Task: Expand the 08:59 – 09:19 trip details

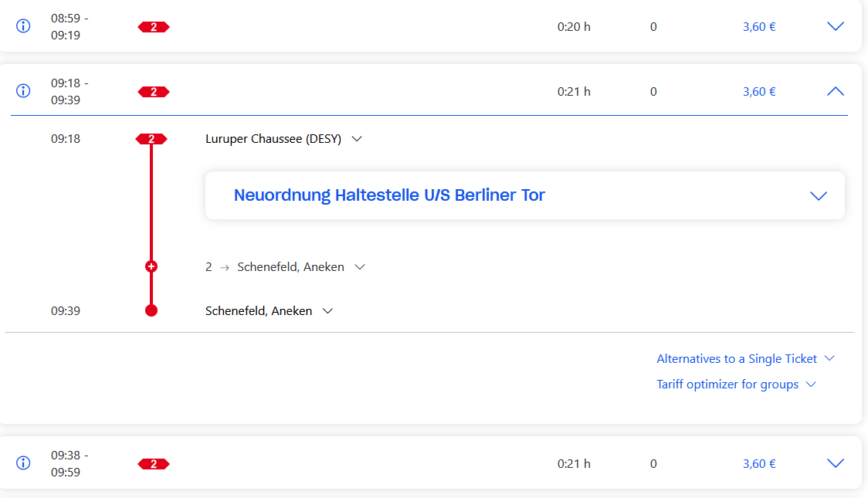Action: pyautogui.click(x=836, y=26)
